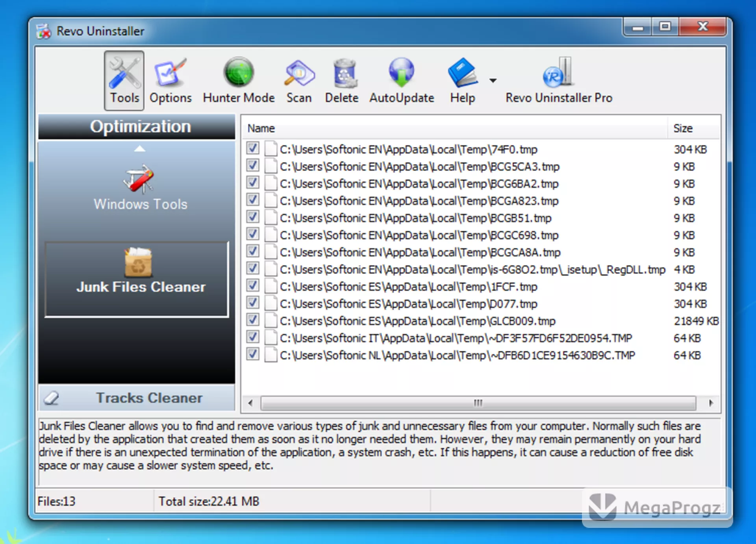Click Total size:22.41 MB status entry
The width and height of the screenshot is (756, 544).
pyautogui.click(x=209, y=501)
